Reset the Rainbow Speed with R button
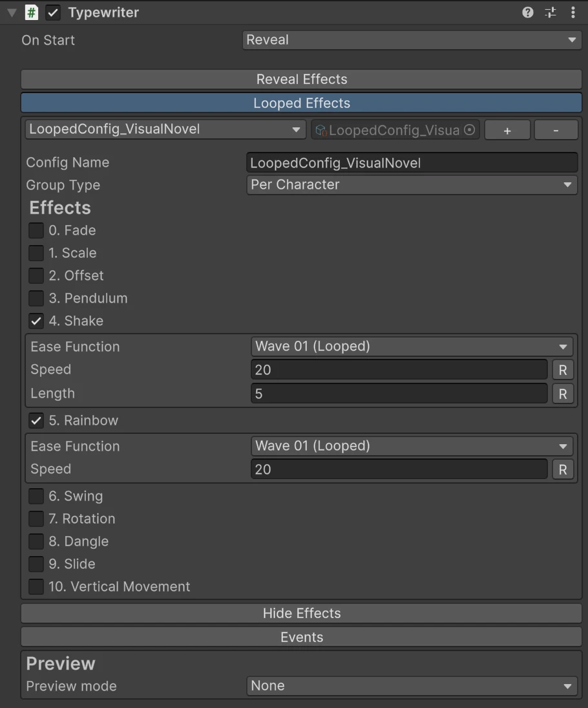588x708 pixels. click(563, 469)
